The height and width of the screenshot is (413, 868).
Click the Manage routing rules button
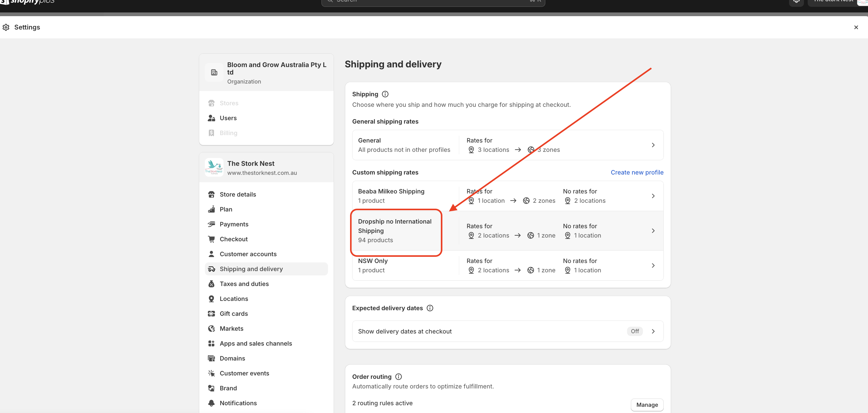coord(647,405)
